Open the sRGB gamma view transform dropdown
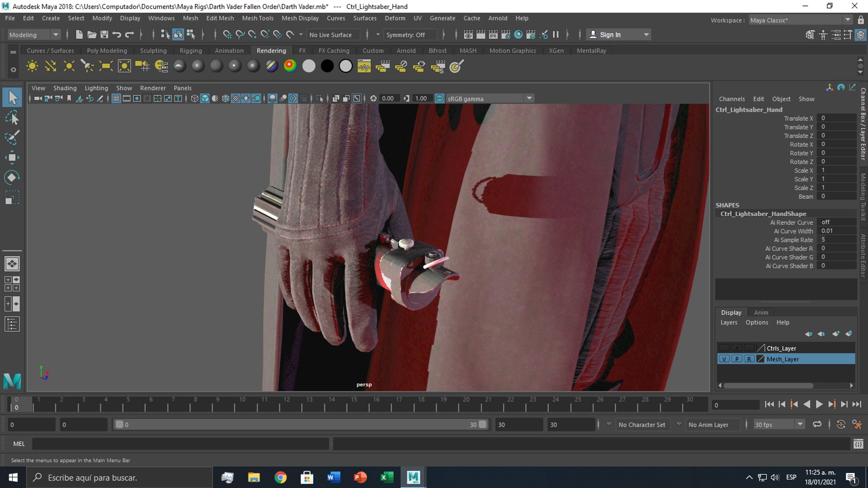This screenshot has height=488, width=868. click(491, 99)
